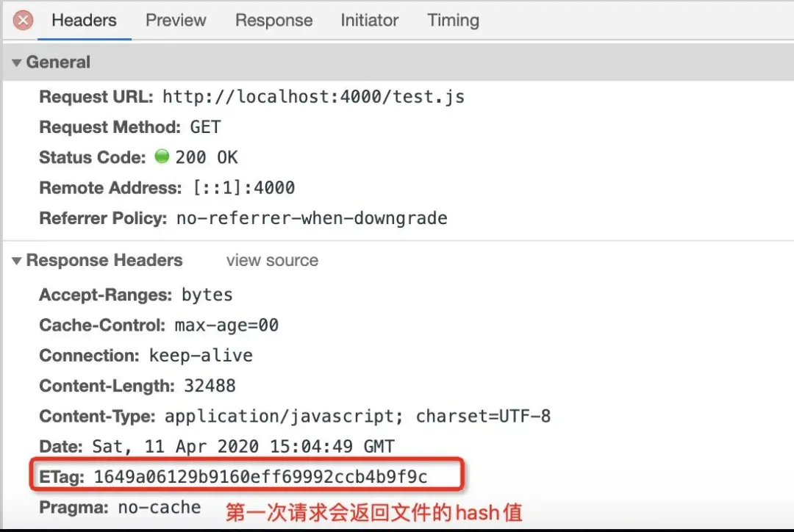
Task: Collapse the Response Headers section triangle
Action: (x=17, y=261)
